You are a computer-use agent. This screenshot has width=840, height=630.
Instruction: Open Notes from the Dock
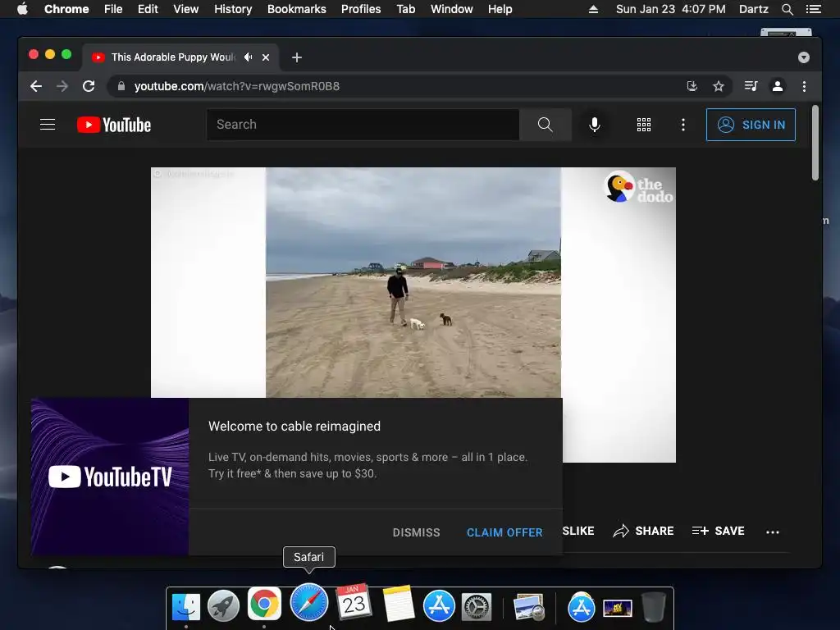[x=398, y=603]
